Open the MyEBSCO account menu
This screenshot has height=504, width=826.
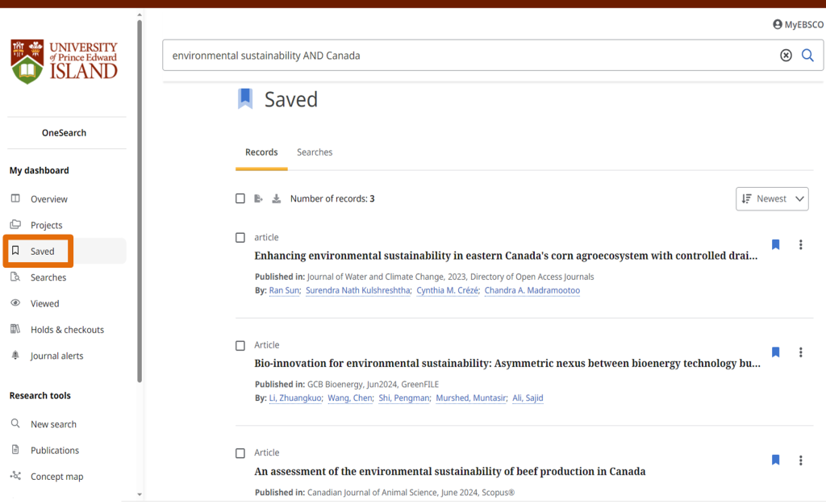(x=797, y=24)
